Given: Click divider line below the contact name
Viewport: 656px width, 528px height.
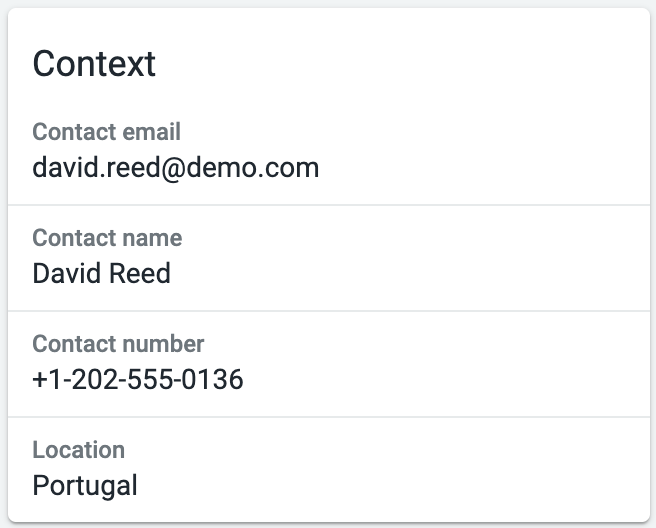Looking at the screenshot, I should tap(329, 311).
